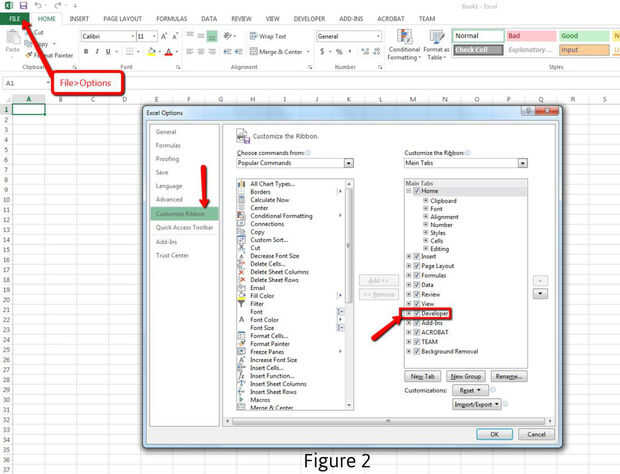
Task: Click the Add >> button
Action: coord(379,281)
